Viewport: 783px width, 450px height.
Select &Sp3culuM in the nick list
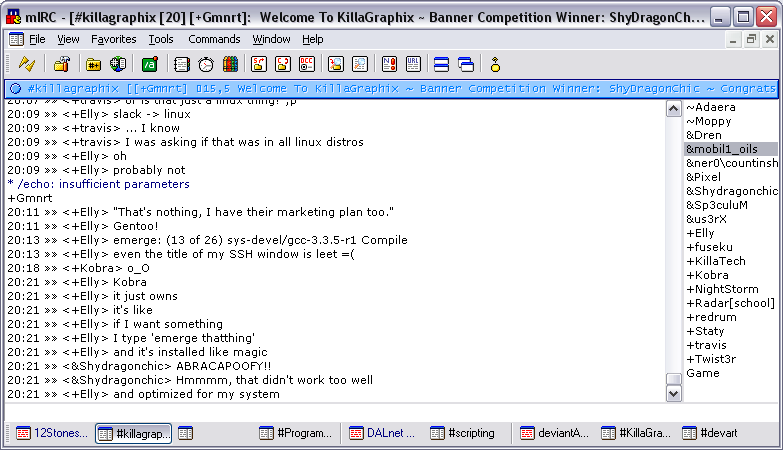click(x=717, y=205)
